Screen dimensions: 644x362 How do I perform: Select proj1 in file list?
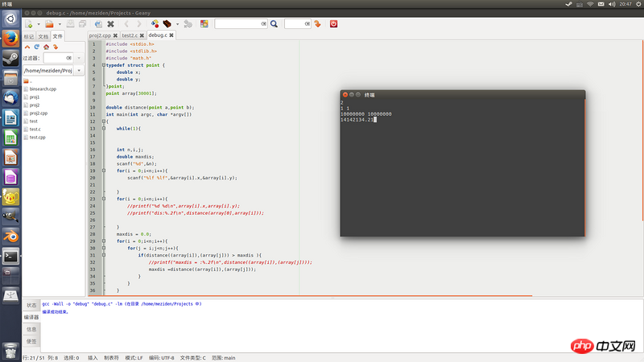pyautogui.click(x=35, y=97)
